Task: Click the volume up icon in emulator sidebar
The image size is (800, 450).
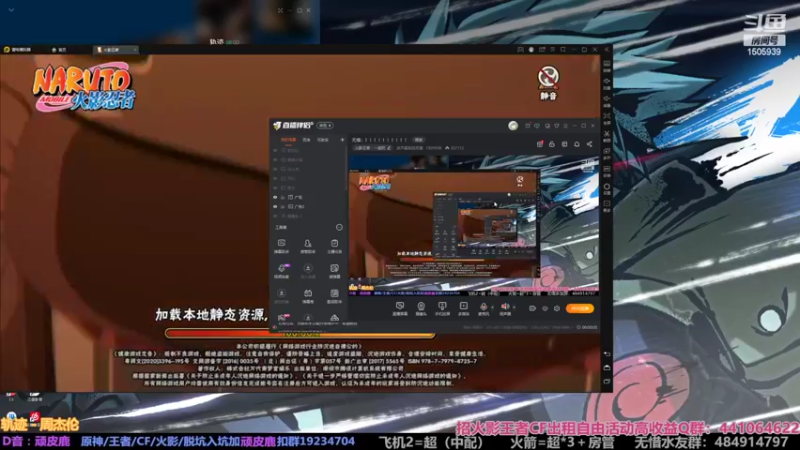Action: pyautogui.click(x=607, y=82)
